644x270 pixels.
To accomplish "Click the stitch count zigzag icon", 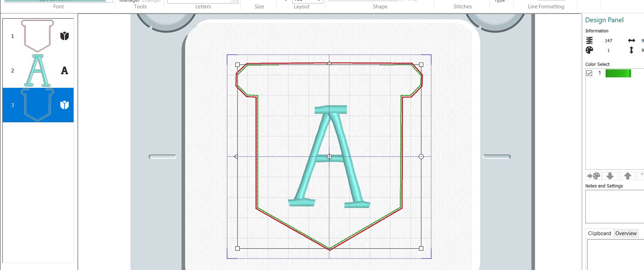I will pyautogui.click(x=589, y=40).
